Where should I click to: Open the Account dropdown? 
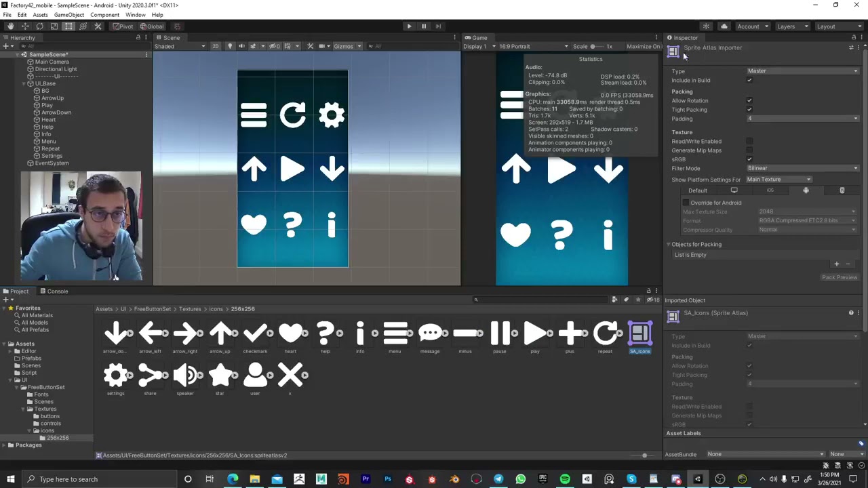coord(751,26)
